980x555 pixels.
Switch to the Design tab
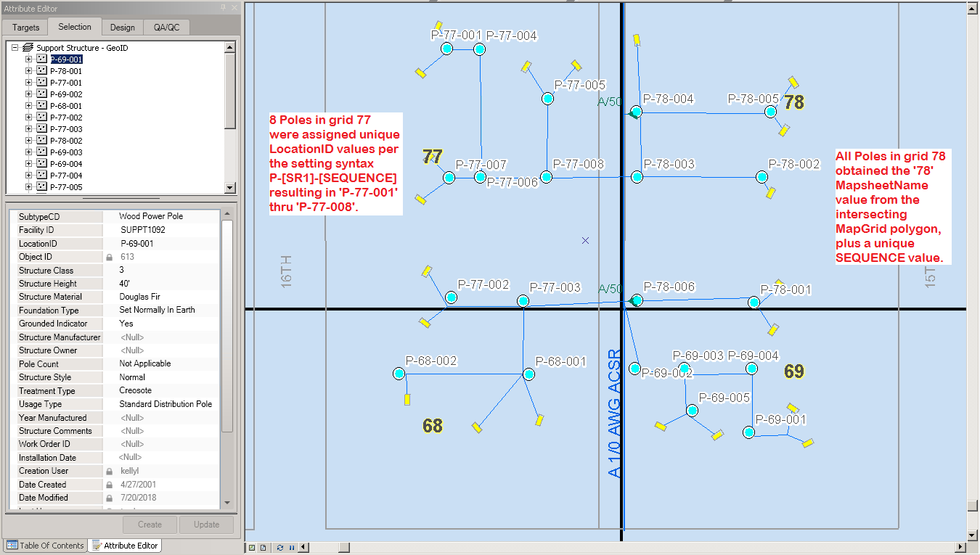(122, 27)
